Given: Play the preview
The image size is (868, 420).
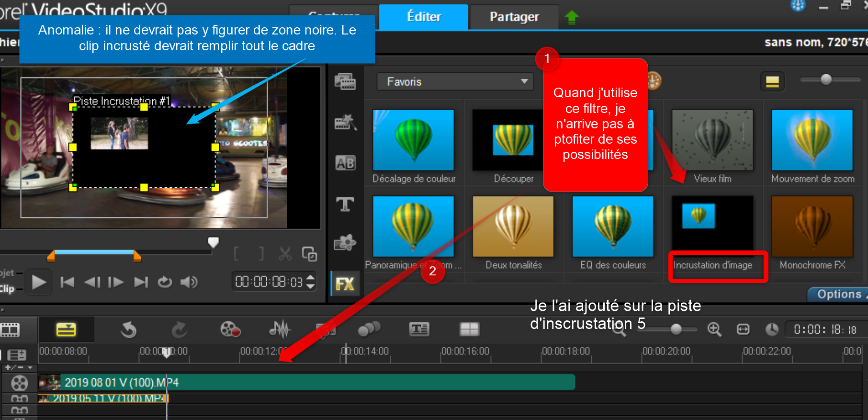Looking at the screenshot, I should tap(39, 282).
